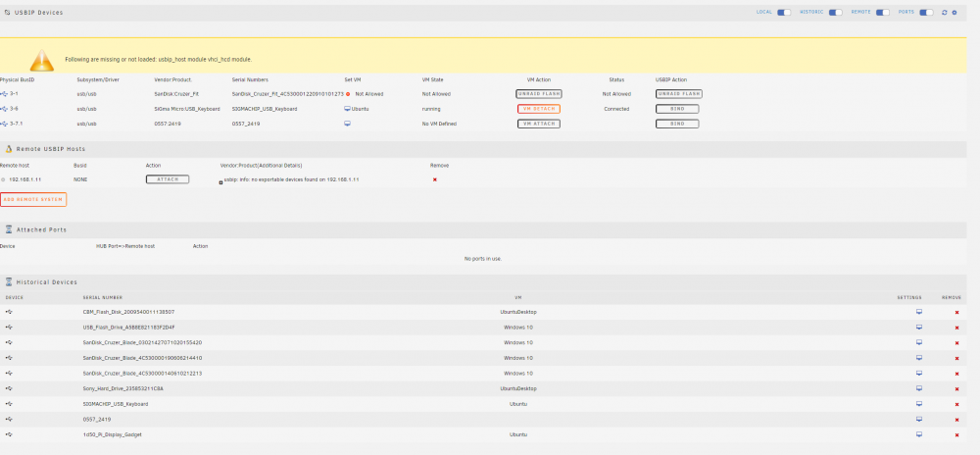
Task: Open settings for 1d50_Pi_Display_Gadget
Action: 919,433
